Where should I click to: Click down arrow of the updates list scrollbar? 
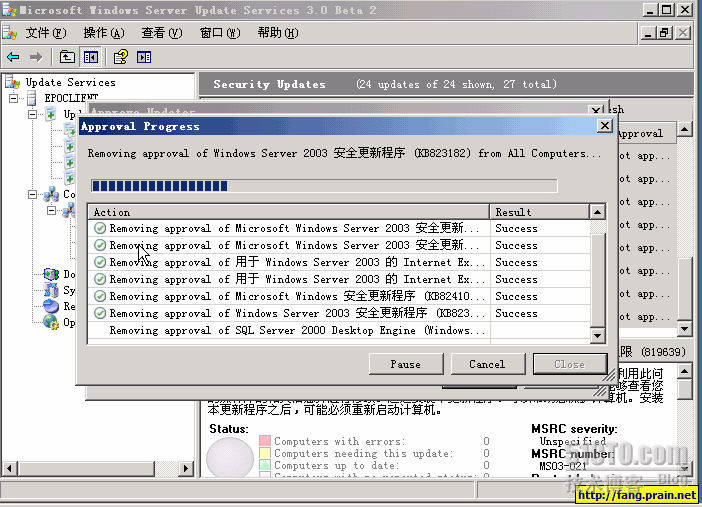(x=685, y=329)
